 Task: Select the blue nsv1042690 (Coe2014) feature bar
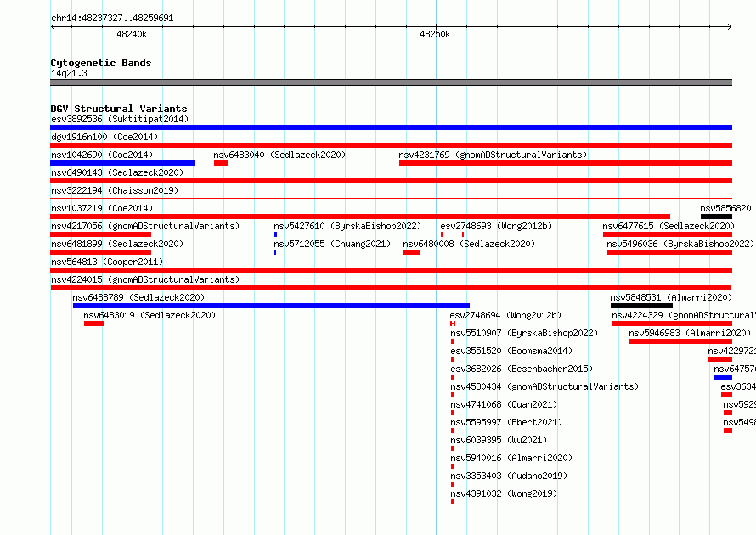pos(122,163)
